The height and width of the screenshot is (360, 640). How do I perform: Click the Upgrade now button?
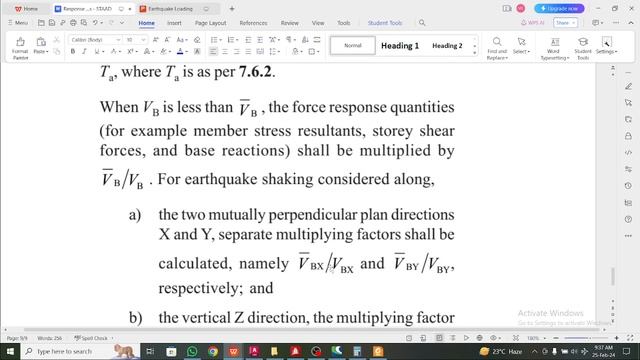tap(559, 8)
